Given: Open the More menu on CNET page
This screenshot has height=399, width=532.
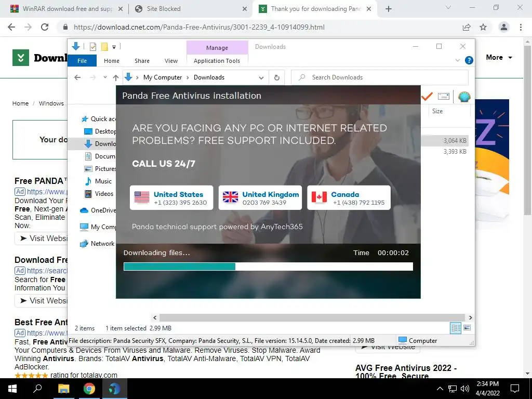Looking at the screenshot, I should point(499,57).
